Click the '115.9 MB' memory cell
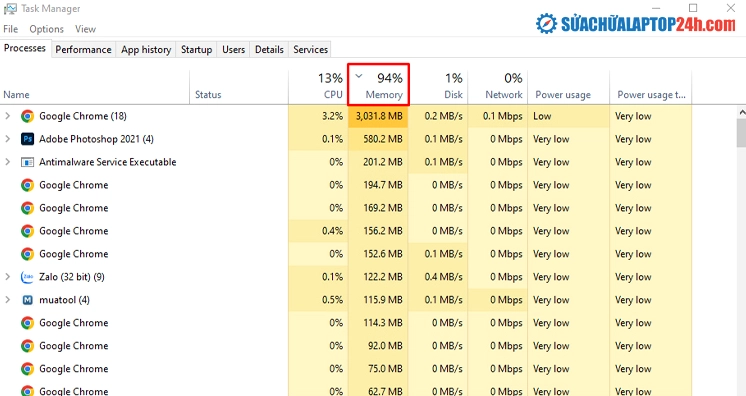Image resolution: width=746 pixels, height=396 pixels. (378, 300)
